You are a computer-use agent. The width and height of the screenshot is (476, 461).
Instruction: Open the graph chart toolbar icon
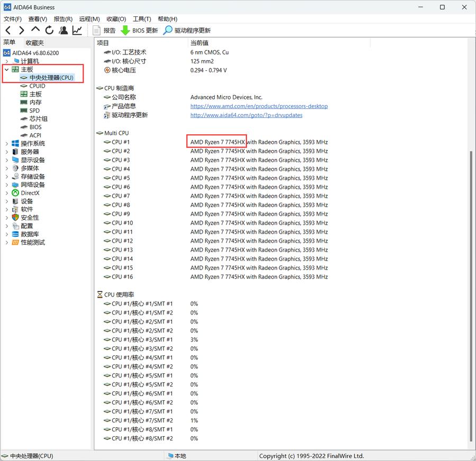(x=77, y=30)
